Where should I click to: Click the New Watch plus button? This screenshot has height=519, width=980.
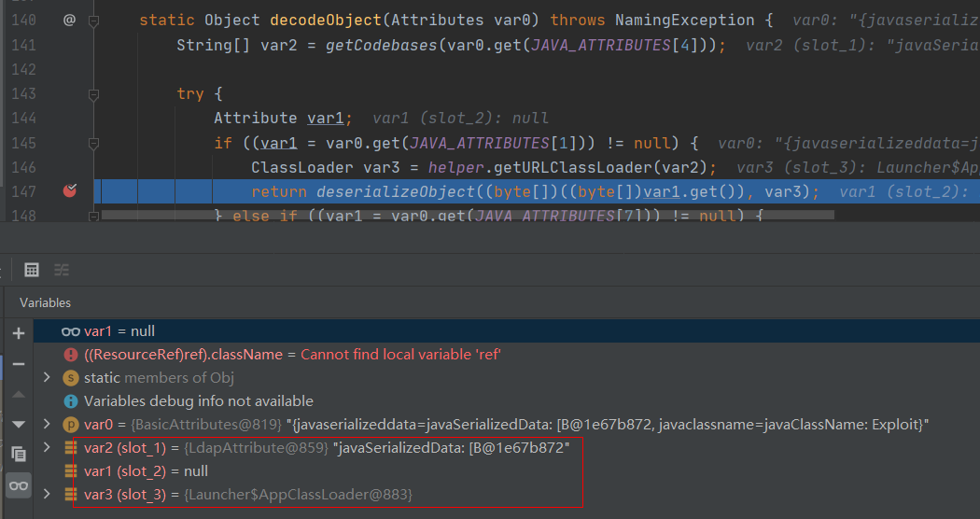point(18,333)
